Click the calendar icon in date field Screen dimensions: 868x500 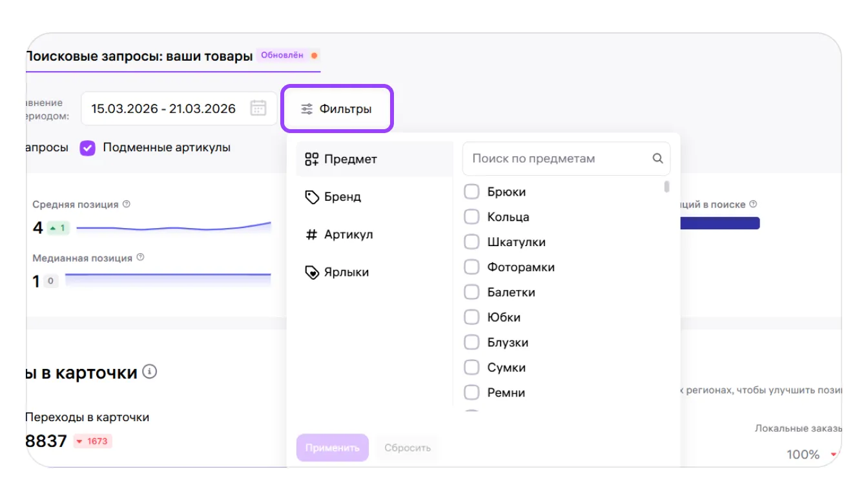[x=258, y=109]
